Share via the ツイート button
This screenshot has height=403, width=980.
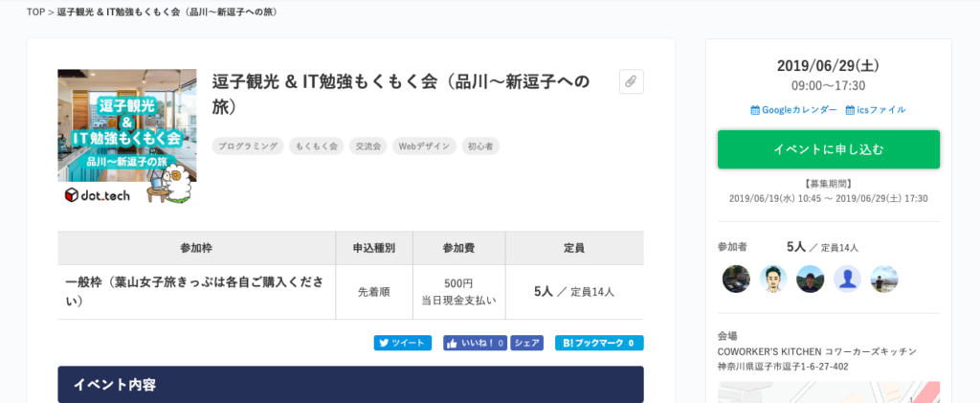point(403,343)
